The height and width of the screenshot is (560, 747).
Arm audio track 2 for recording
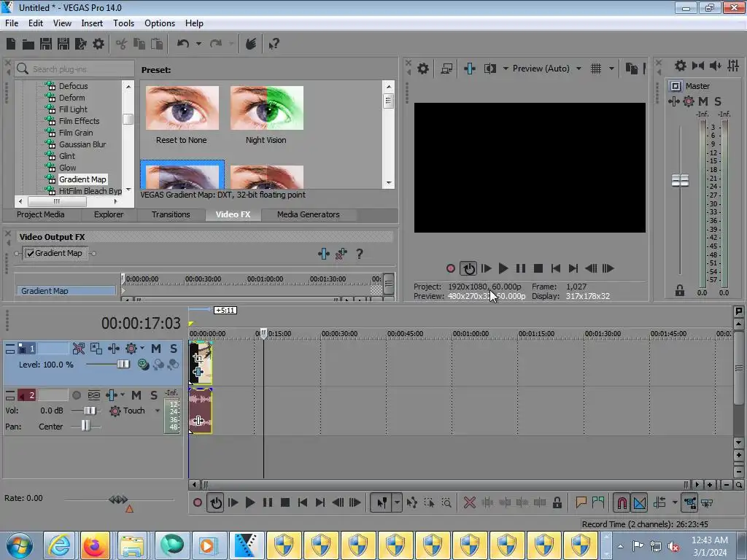coord(76,395)
